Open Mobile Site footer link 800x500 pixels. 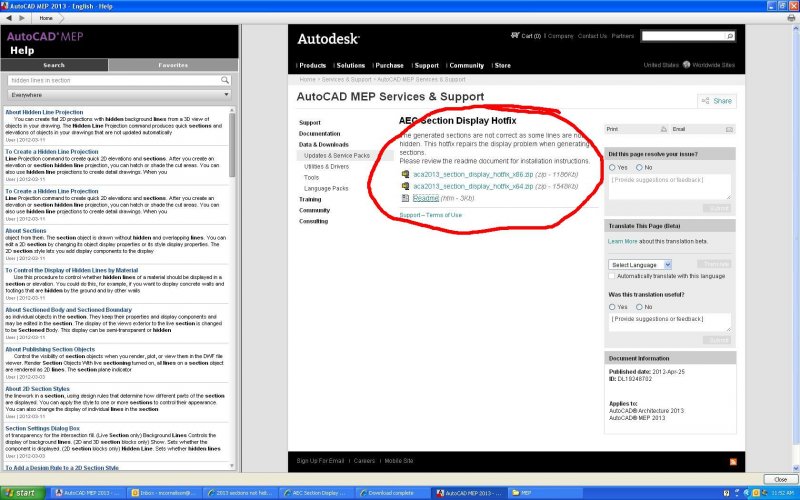point(398,461)
